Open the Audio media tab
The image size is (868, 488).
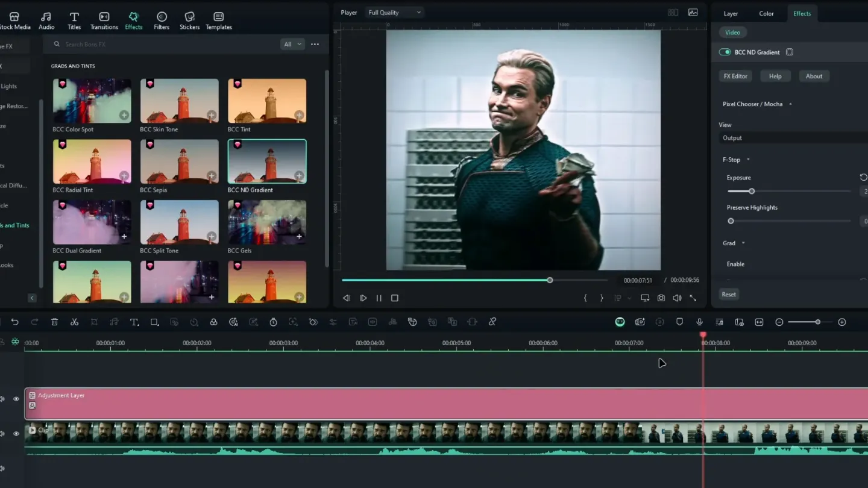tap(46, 20)
